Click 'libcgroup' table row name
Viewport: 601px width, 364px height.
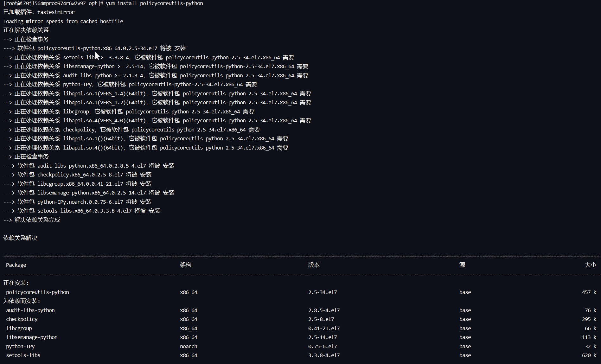tap(19, 328)
